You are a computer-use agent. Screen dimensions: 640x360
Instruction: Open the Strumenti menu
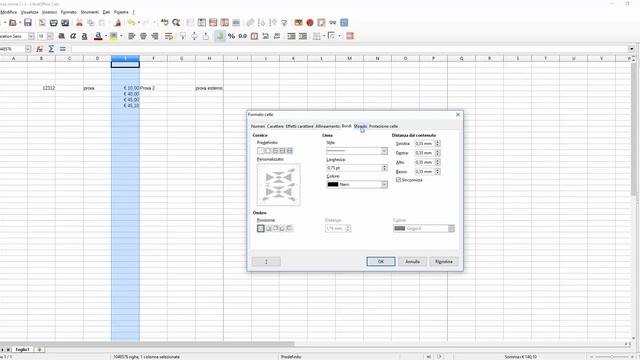pos(89,12)
